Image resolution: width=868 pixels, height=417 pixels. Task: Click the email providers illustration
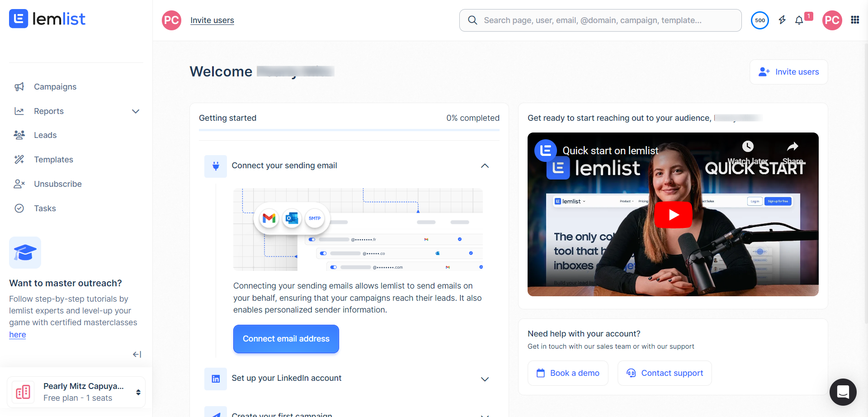(358, 229)
